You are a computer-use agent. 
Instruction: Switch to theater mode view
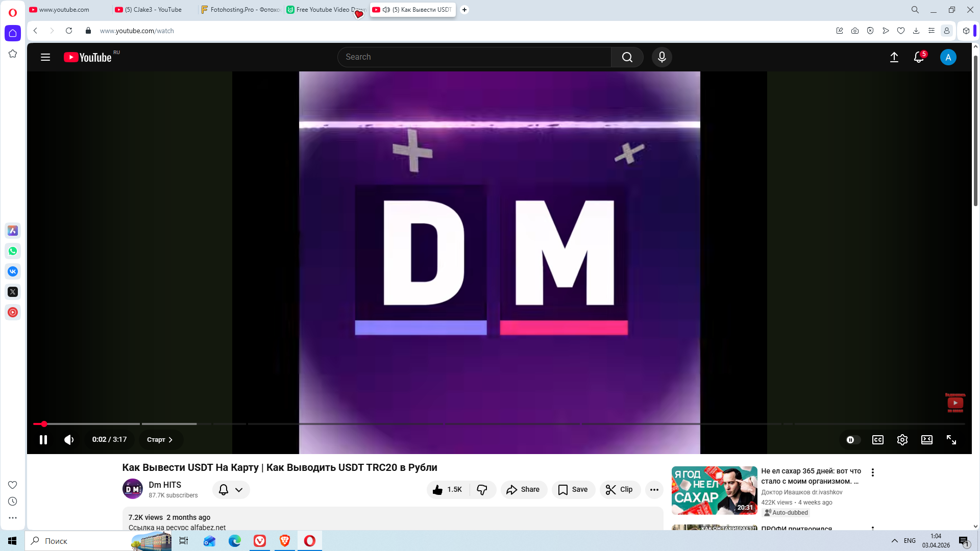click(x=927, y=440)
